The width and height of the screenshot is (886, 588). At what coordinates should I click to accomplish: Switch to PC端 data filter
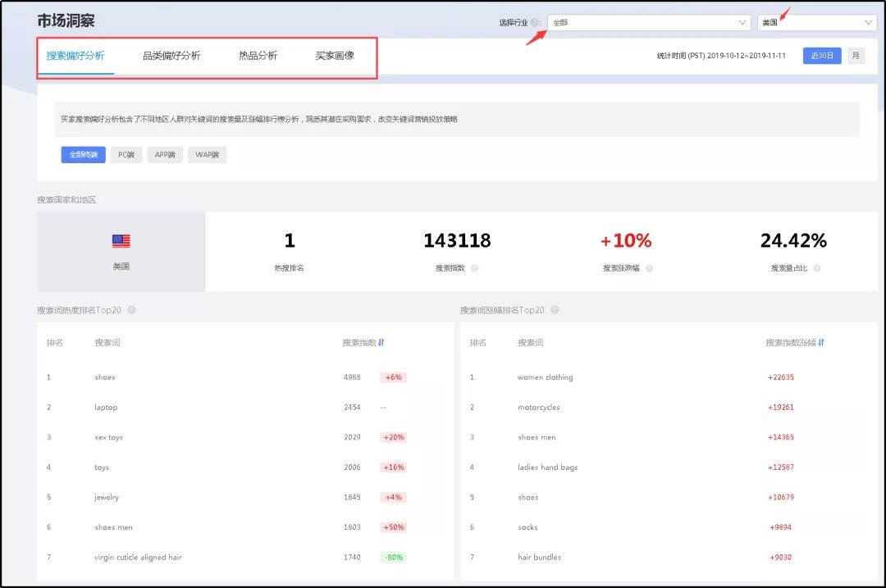point(125,154)
